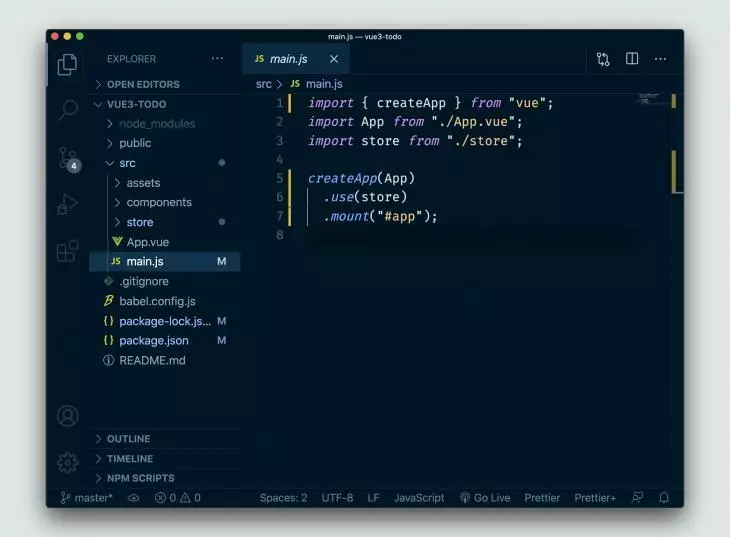The height and width of the screenshot is (537, 730).
Task: Open the Run and Debug view
Action: click(x=68, y=204)
